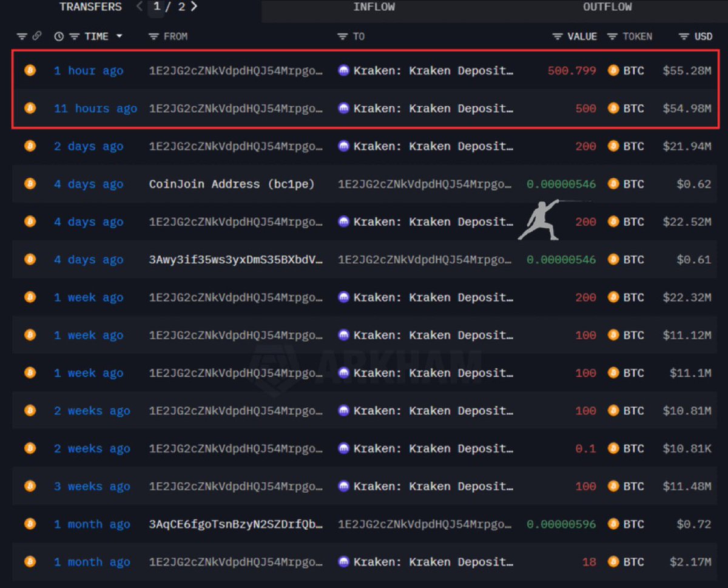728x588 pixels.
Task: Click the Bitcoin chain icon in the $0.62 row
Action: (30, 184)
